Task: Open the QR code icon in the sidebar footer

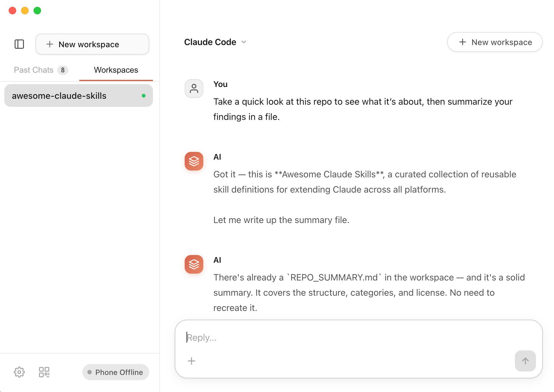Action: 44,372
